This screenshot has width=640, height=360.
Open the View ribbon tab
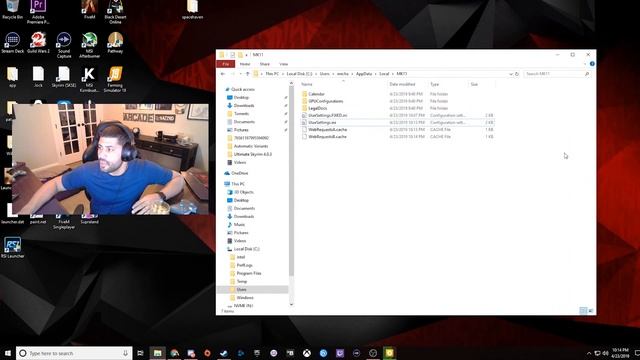click(x=283, y=64)
